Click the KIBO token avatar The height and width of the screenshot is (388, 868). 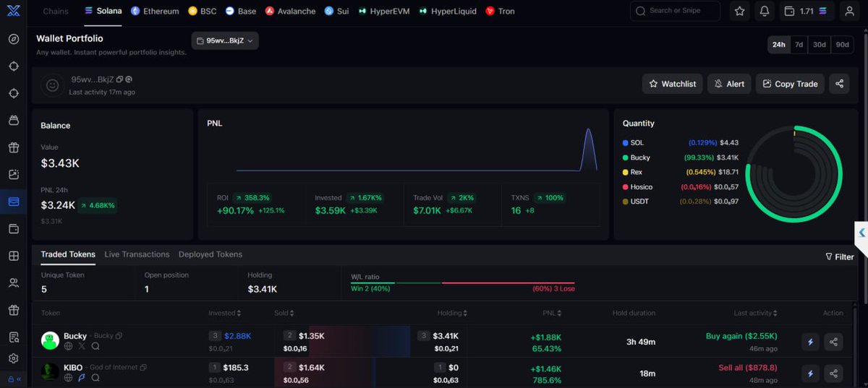coord(50,373)
